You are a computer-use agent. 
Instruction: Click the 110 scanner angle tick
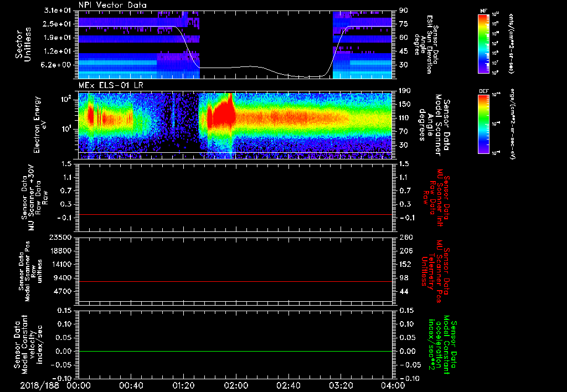click(405, 118)
